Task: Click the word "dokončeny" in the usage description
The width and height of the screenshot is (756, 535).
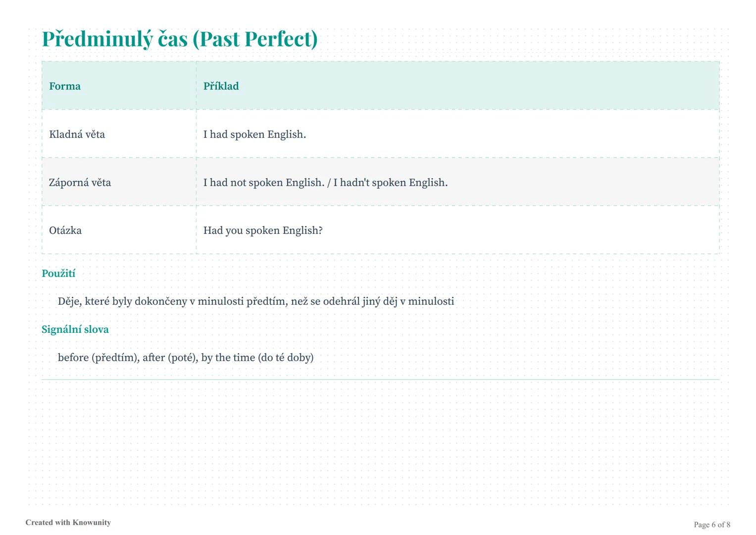Action: point(160,301)
